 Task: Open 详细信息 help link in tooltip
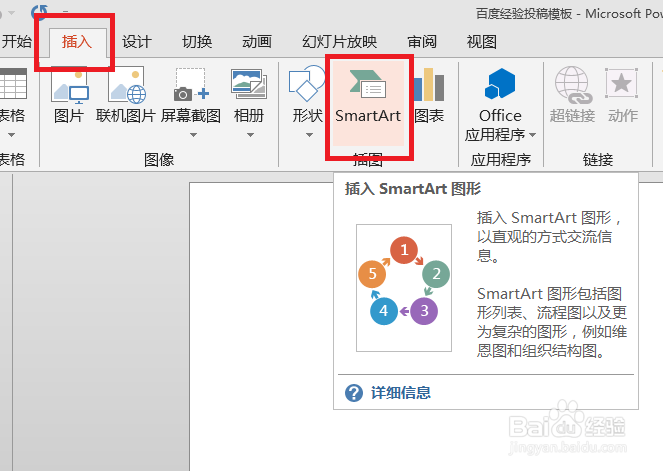click(400, 393)
